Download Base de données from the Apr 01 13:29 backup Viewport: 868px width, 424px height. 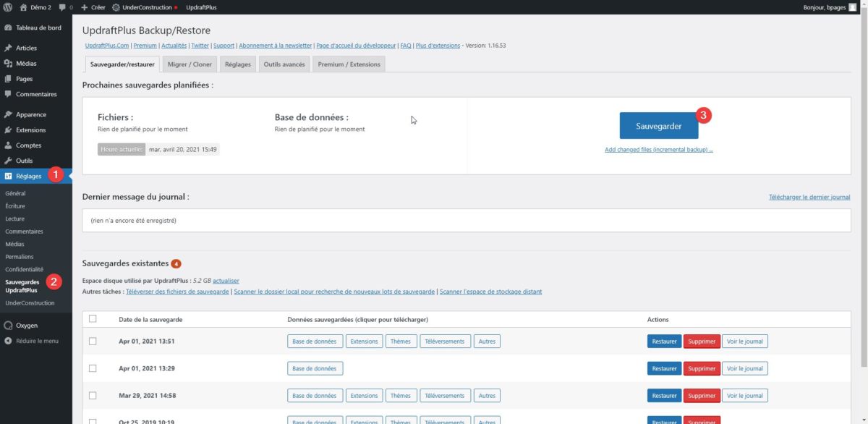pos(315,368)
